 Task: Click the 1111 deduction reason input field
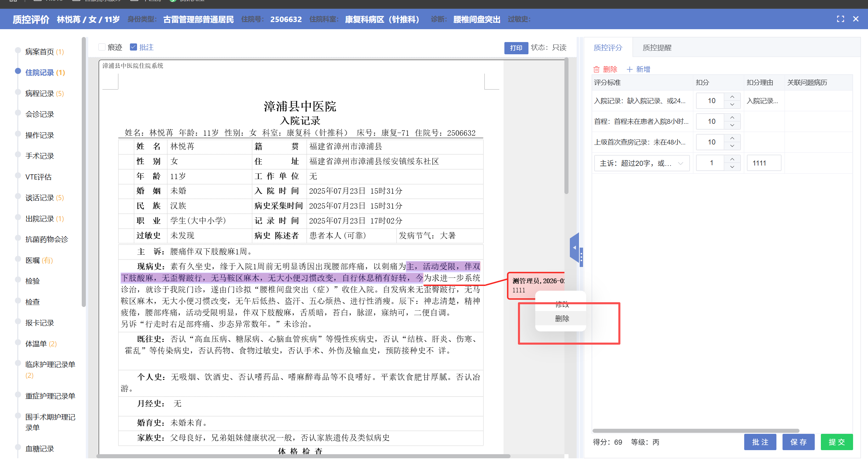point(764,163)
